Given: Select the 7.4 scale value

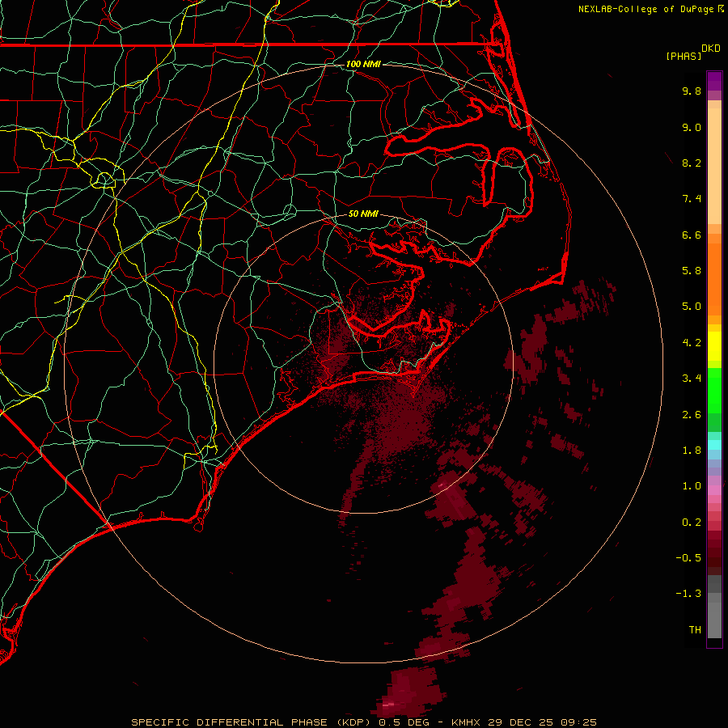Looking at the screenshot, I should [692, 199].
